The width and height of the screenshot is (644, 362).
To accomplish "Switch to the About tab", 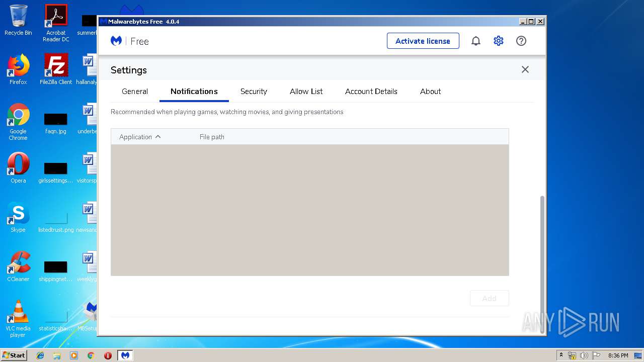I will (x=431, y=92).
